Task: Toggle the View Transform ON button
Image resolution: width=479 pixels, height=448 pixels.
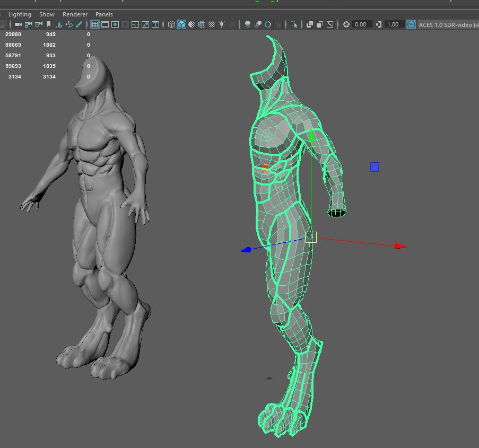Action: 411,24
